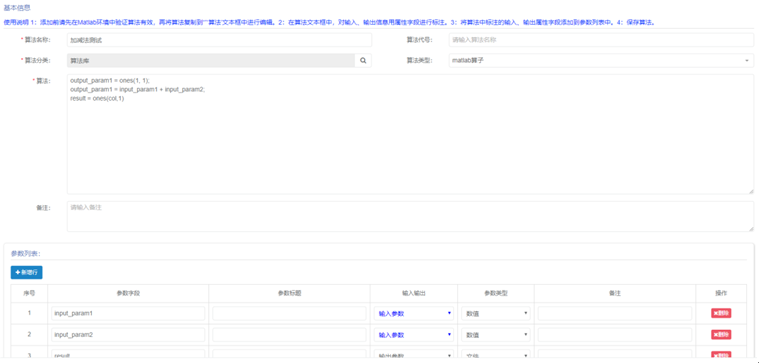Delete the input_param2 row with 删除
The height and width of the screenshot is (363, 759).
pyautogui.click(x=721, y=334)
